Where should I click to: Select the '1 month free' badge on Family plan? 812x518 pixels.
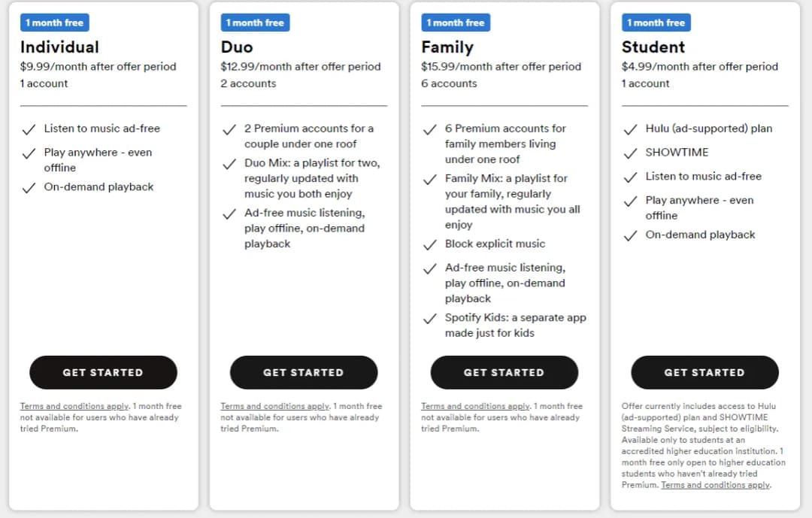pyautogui.click(x=456, y=23)
